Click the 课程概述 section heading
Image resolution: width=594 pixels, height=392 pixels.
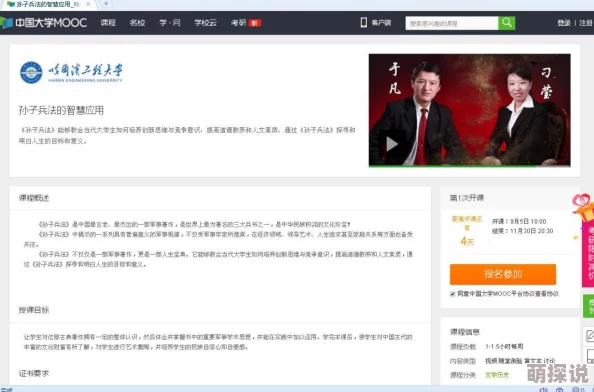point(34,198)
